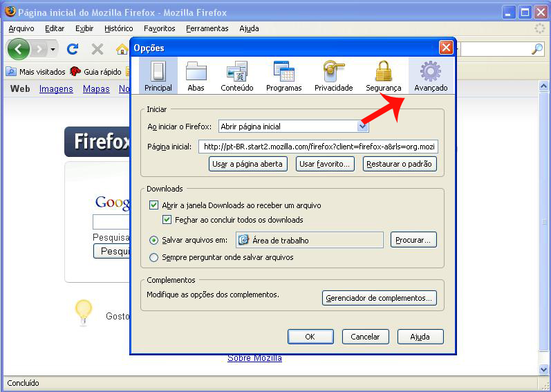Click the Guia rápido bookmark icon
Viewport: 551px width, 392px height.
pos(75,72)
